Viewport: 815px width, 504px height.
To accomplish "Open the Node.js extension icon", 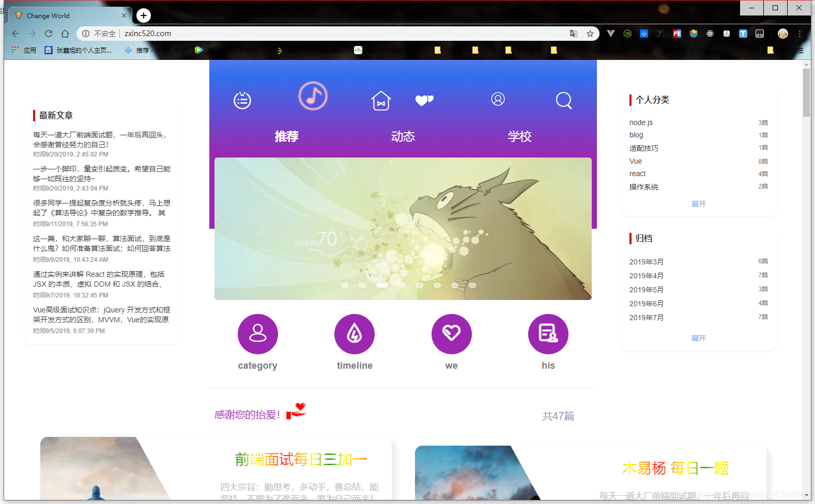I will pyautogui.click(x=627, y=34).
